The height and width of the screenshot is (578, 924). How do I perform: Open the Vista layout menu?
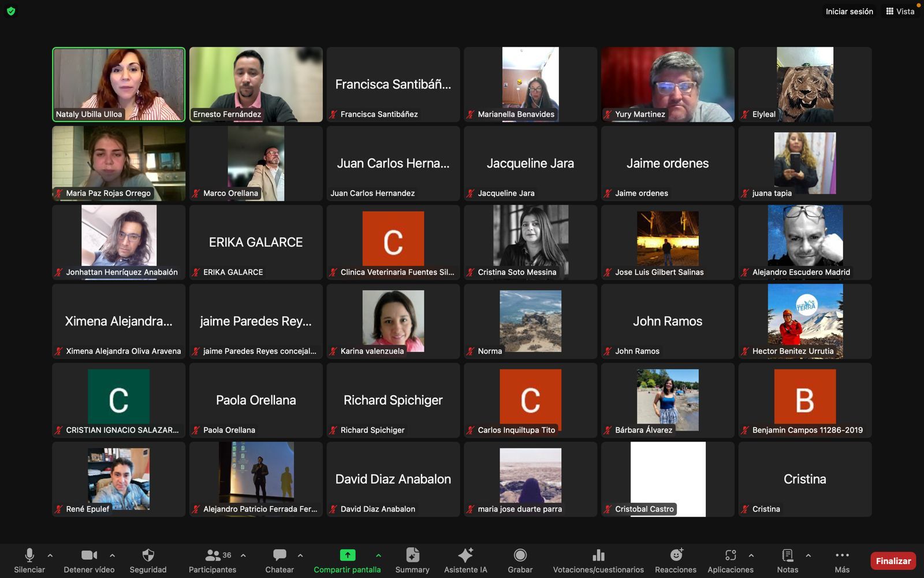900,12
